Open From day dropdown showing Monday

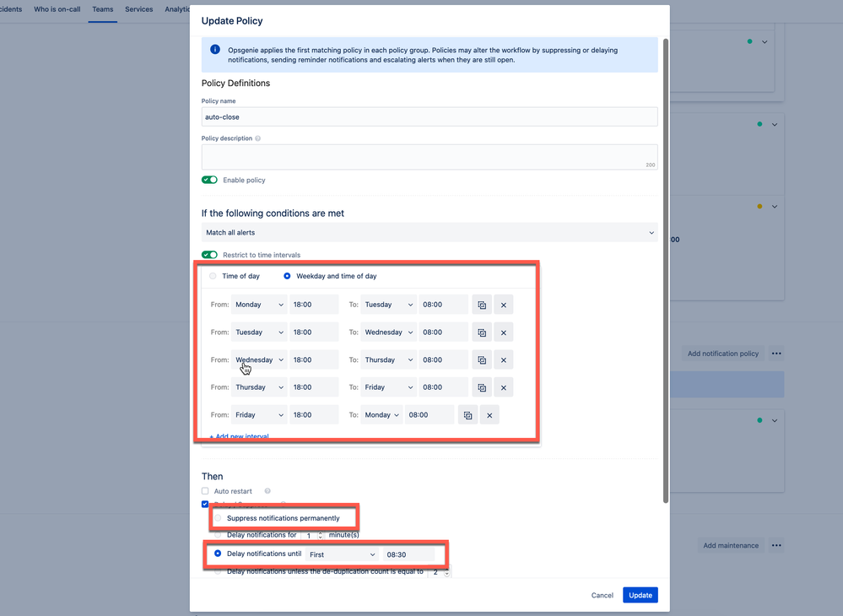258,305
